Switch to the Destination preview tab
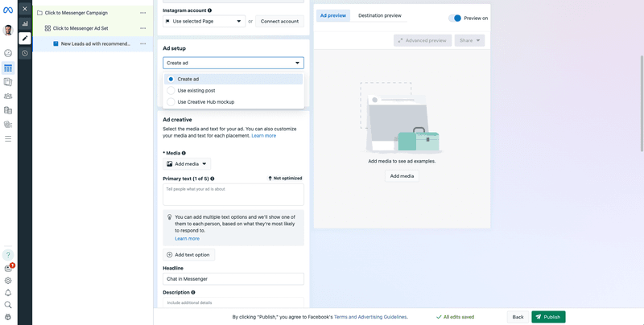Screen dimensions: 644x325 (379, 15)
